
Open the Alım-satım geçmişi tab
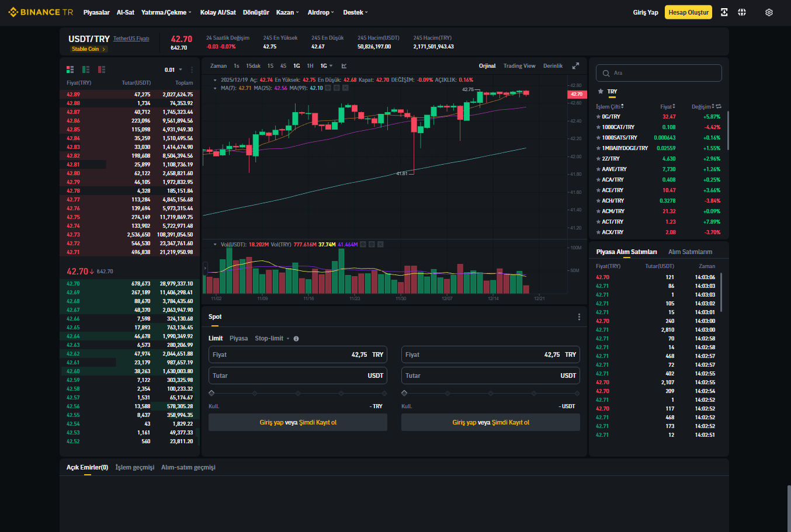[188, 468]
